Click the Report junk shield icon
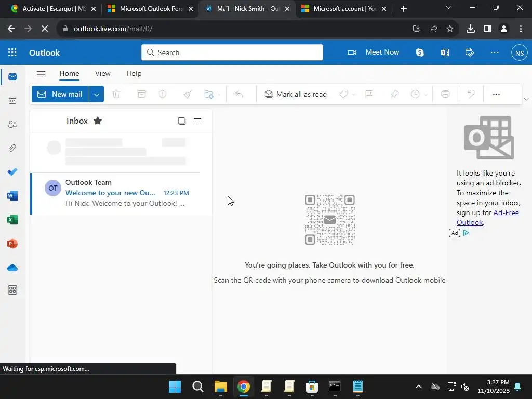 163,94
